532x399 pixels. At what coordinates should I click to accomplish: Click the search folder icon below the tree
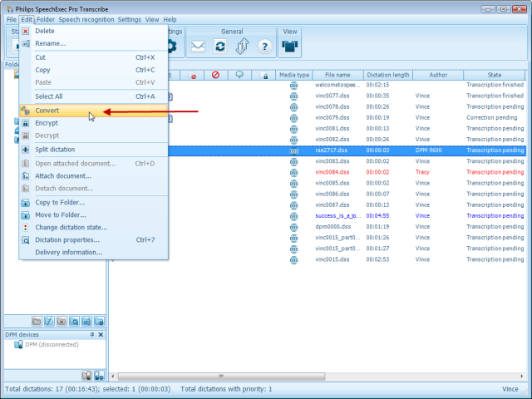(x=74, y=321)
